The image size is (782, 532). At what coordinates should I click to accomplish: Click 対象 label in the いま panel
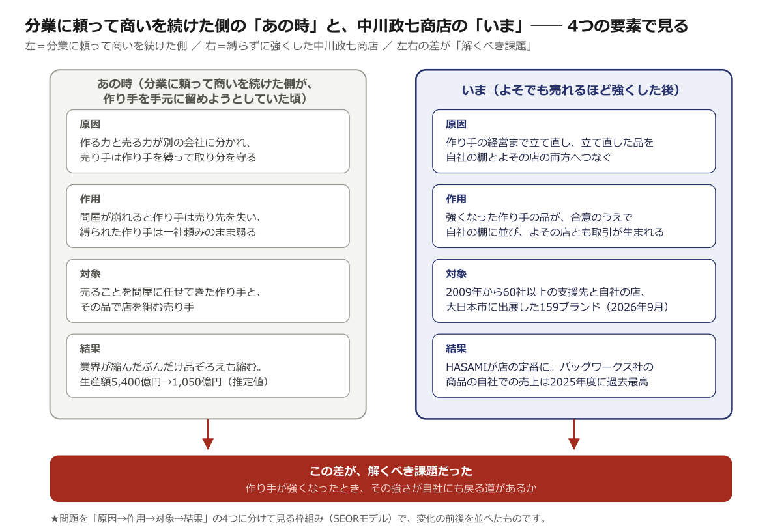[x=456, y=274]
